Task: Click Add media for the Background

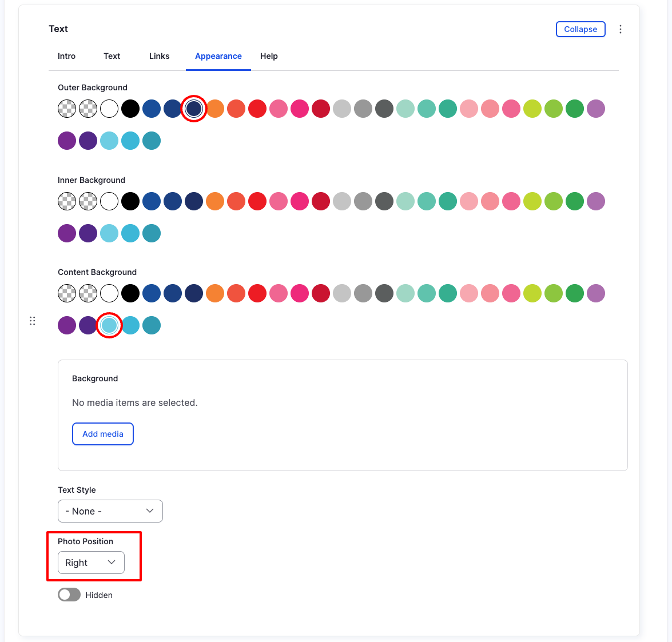Action: pyautogui.click(x=103, y=434)
